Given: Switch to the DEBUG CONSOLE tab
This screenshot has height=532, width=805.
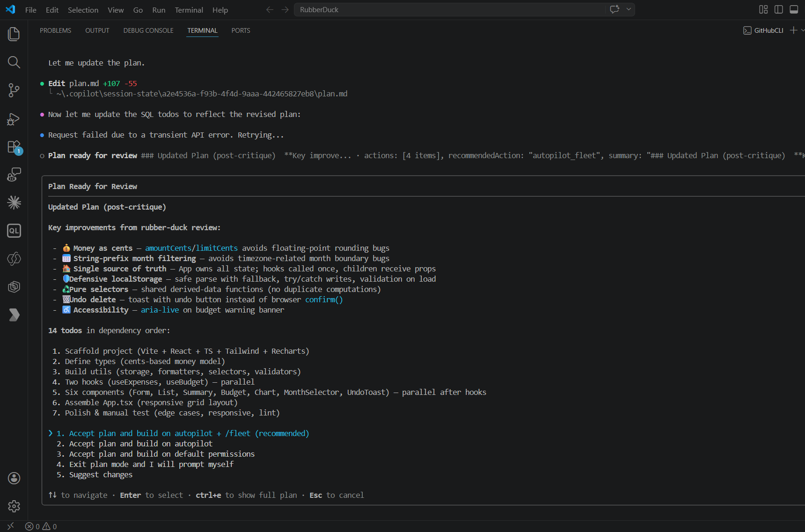Looking at the screenshot, I should [x=148, y=30].
